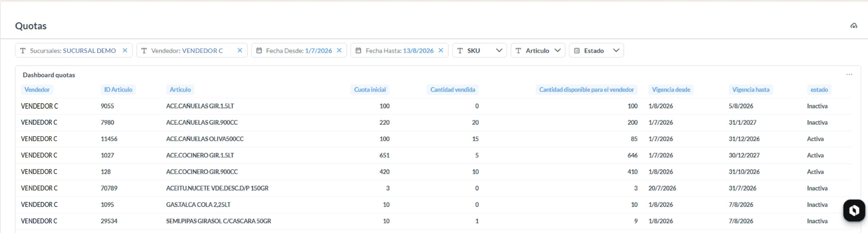
Task: Click ACE.CAÑUELAS GIR.1.5LT article name
Action: point(200,106)
